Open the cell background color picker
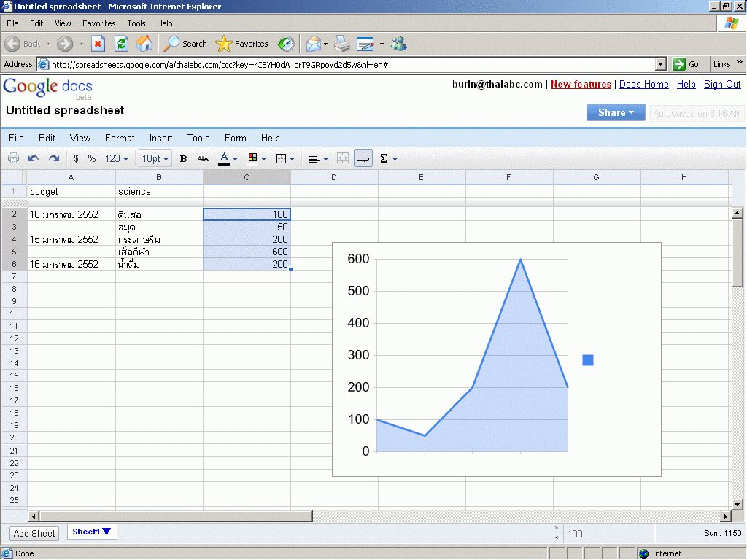747x560 pixels. point(257,158)
